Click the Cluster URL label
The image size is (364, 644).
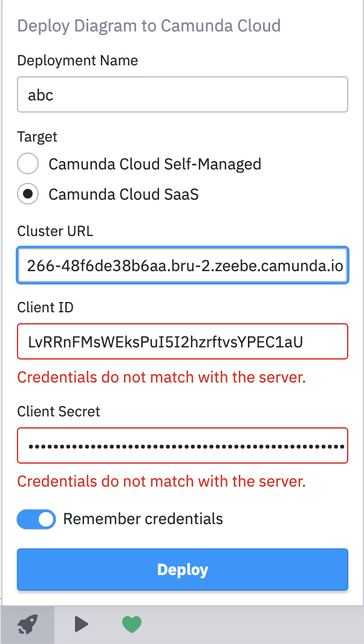(x=54, y=231)
